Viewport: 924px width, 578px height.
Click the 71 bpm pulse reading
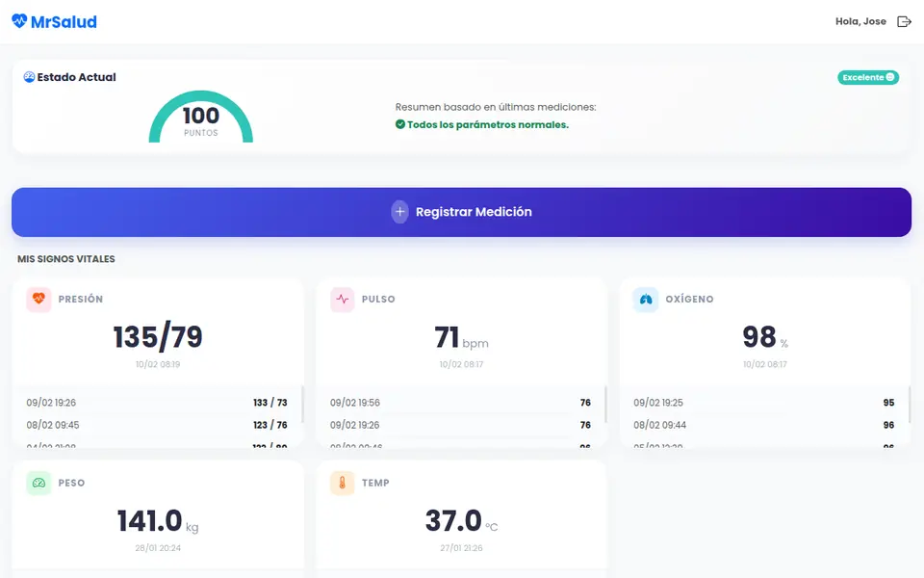461,338
